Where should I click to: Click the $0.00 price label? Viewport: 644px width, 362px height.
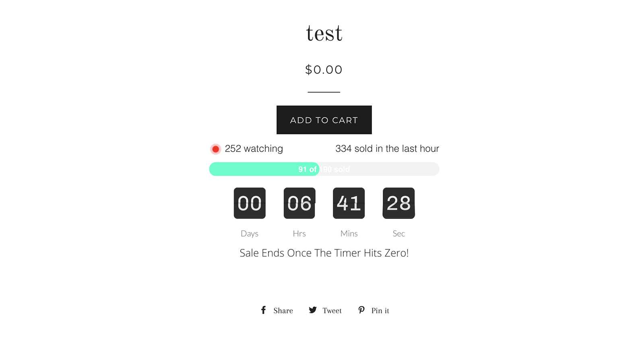click(x=324, y=69)
